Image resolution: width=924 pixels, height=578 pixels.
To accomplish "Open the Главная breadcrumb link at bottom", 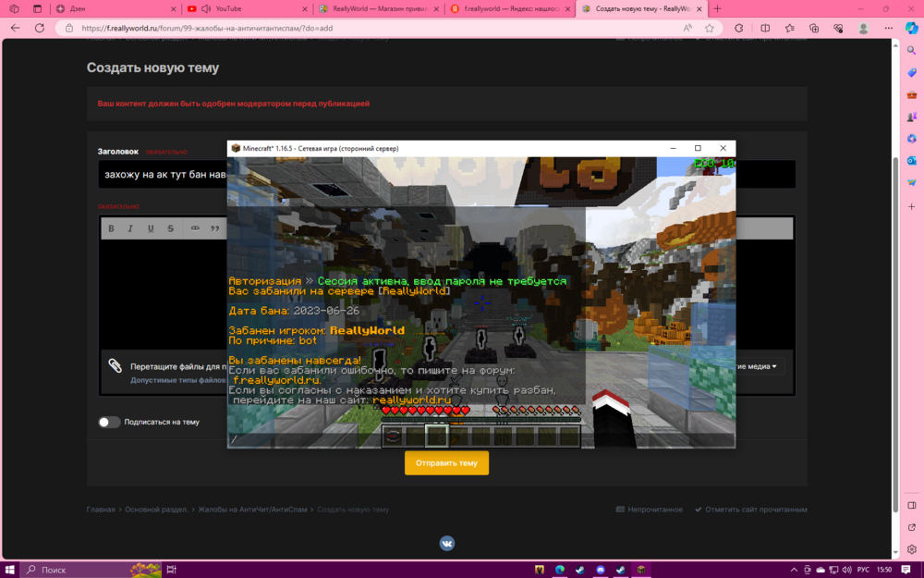I will pos(101,510).
